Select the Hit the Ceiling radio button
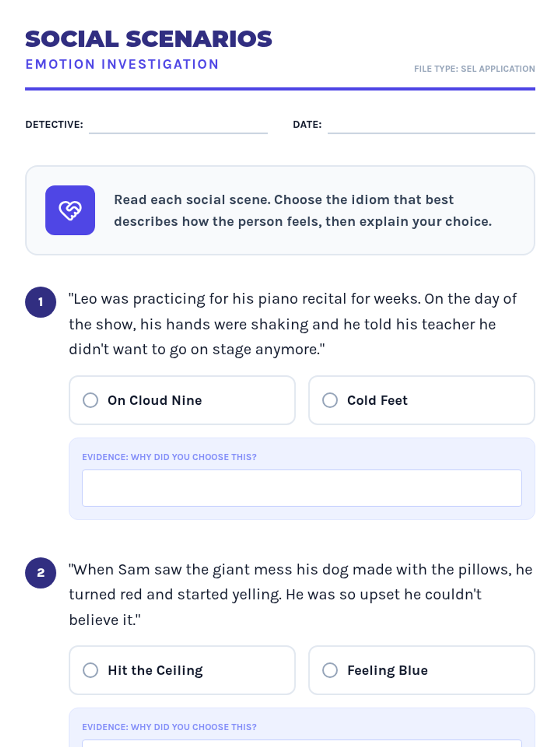 pyautogui.click(x=91, y=670)
